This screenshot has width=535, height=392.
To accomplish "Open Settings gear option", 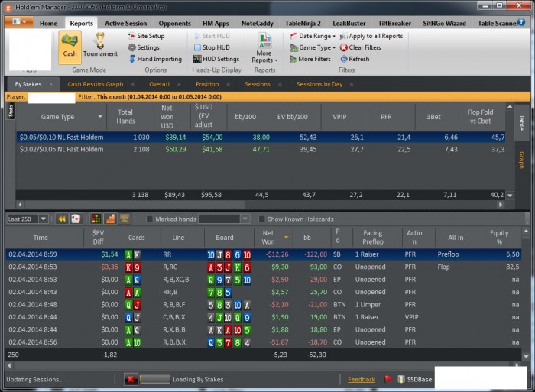I will click(x=144, y=47).
